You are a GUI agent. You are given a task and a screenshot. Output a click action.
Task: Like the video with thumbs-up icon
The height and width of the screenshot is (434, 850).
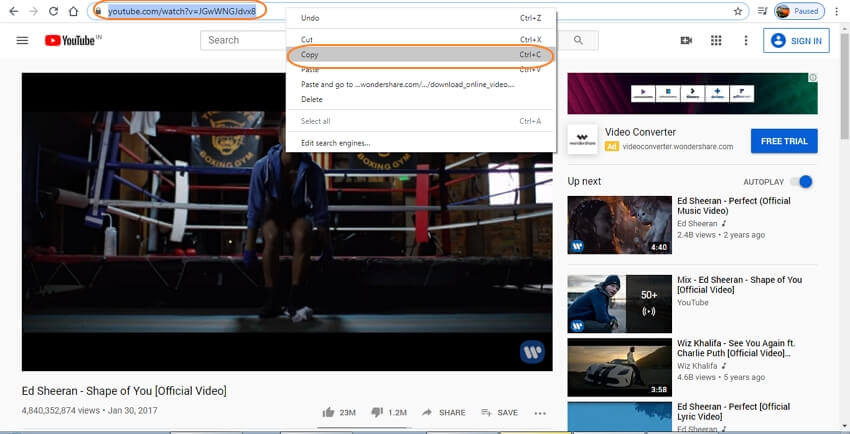click(328, 412)
